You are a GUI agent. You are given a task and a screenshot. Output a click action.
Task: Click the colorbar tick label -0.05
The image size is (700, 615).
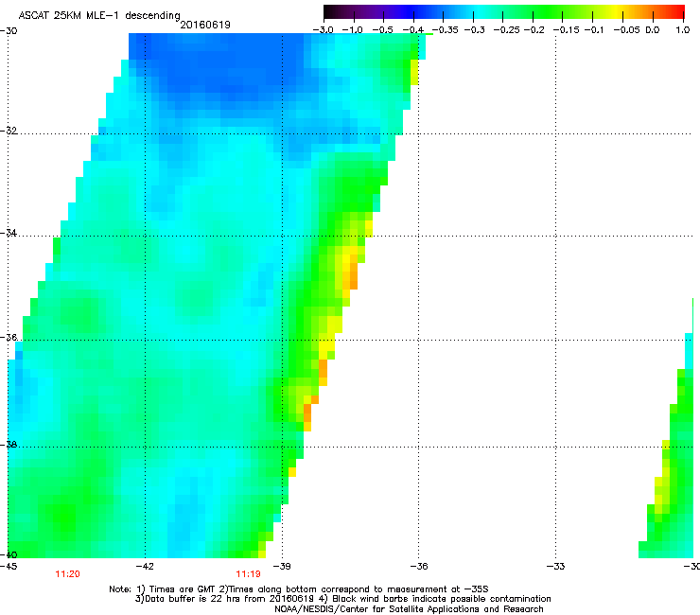pos(626,30)
